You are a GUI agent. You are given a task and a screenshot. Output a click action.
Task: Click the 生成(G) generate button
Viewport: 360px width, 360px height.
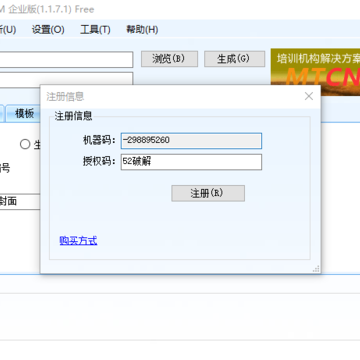pyautogui.click(x=234, y=59)
